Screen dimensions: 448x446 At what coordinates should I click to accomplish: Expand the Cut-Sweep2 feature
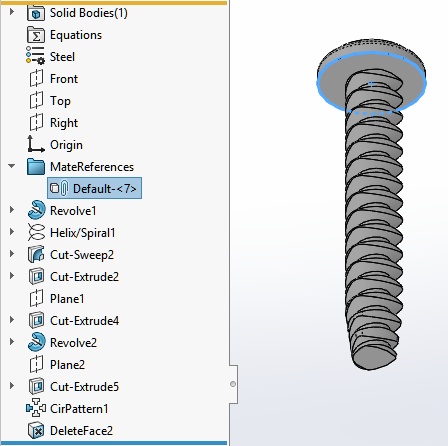(12, 254)
